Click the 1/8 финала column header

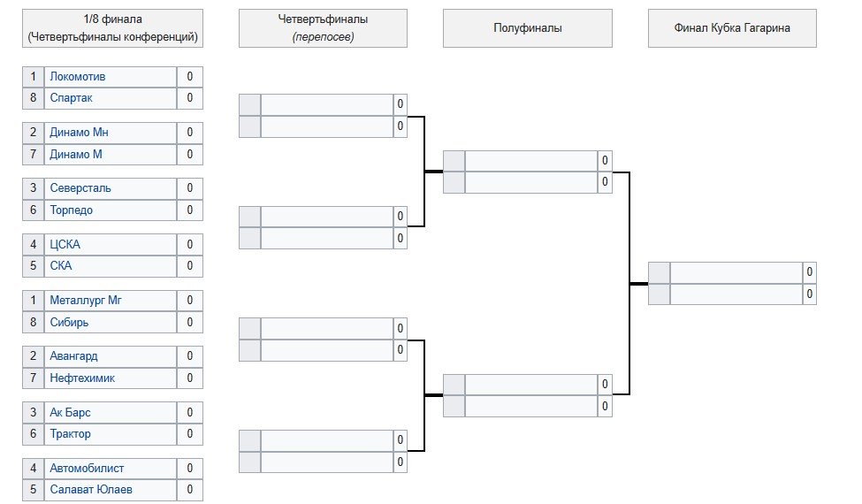[113, 28]
